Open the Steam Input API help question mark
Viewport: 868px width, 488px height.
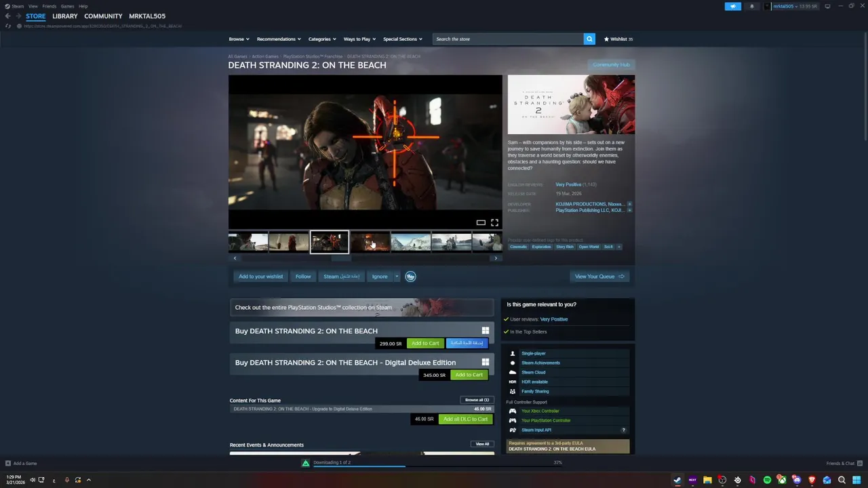(623, 430)
